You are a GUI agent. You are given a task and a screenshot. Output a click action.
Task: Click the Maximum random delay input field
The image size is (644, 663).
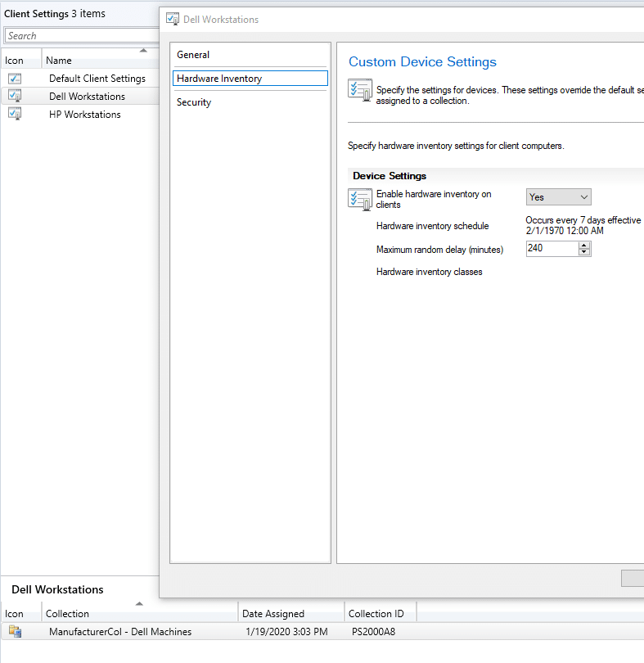pos(552,249)
